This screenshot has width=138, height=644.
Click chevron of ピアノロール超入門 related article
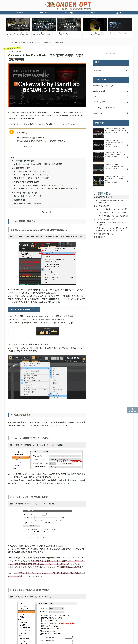tap(128, 157)
